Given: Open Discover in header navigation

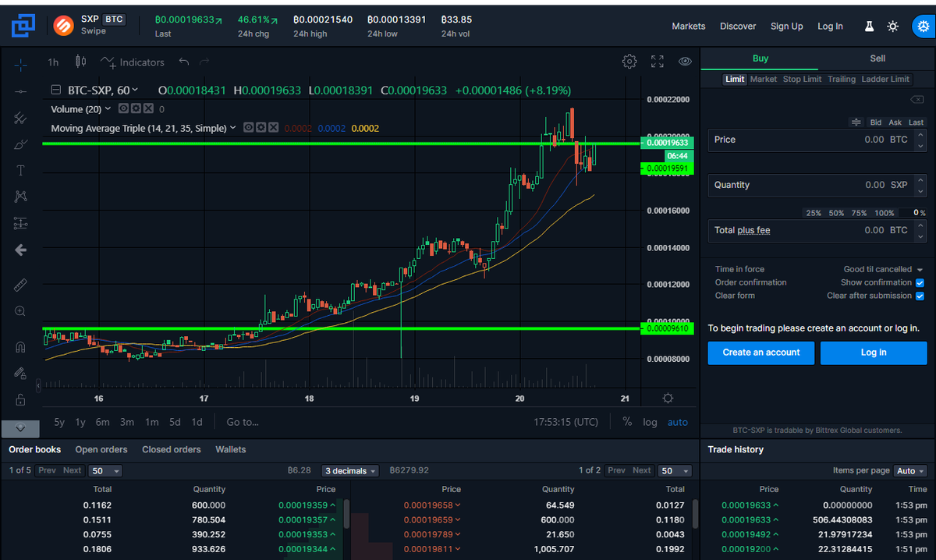Looking at the screenshot, I should (738, 26).
